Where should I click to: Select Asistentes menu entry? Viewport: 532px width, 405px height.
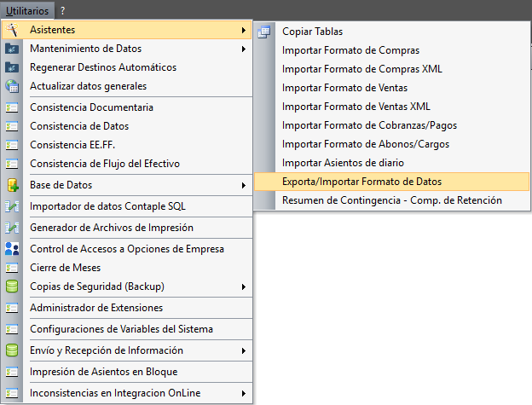pos(127,30)
